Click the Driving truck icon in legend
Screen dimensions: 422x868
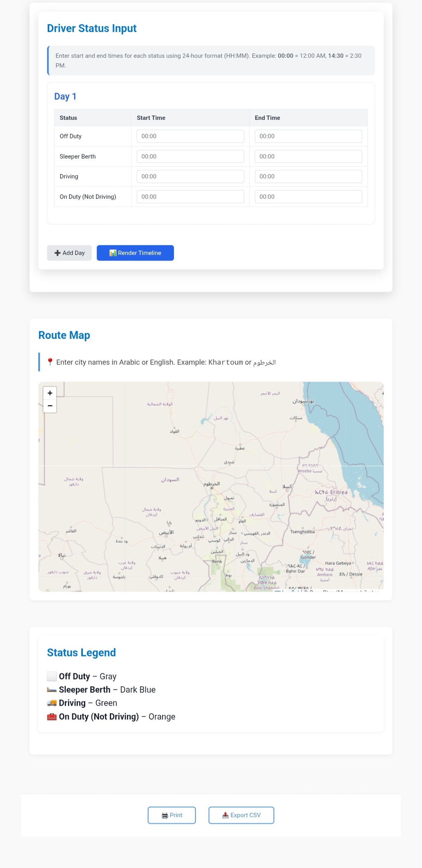coord(52,703)
